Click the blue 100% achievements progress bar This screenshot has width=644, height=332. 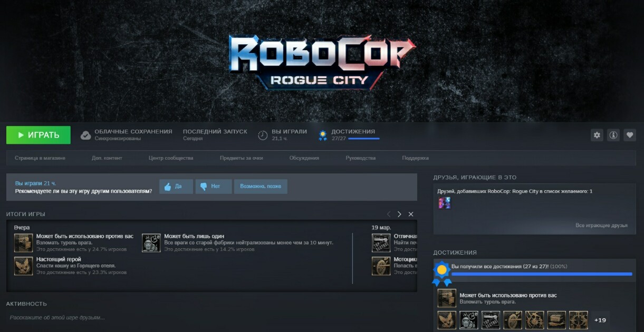[542, 274]
